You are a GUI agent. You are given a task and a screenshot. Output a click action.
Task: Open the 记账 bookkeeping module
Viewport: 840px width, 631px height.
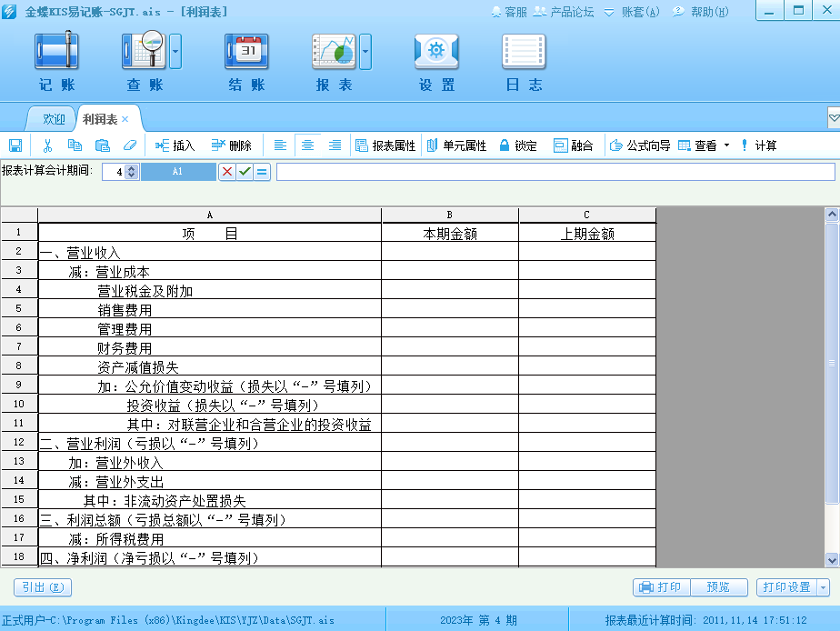56,62
